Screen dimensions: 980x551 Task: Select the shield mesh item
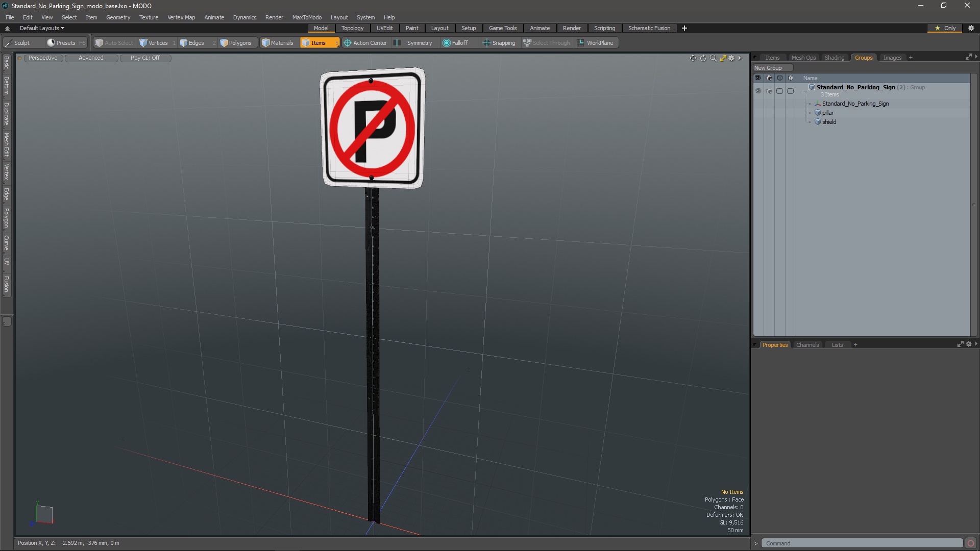(x=829, y=122)
